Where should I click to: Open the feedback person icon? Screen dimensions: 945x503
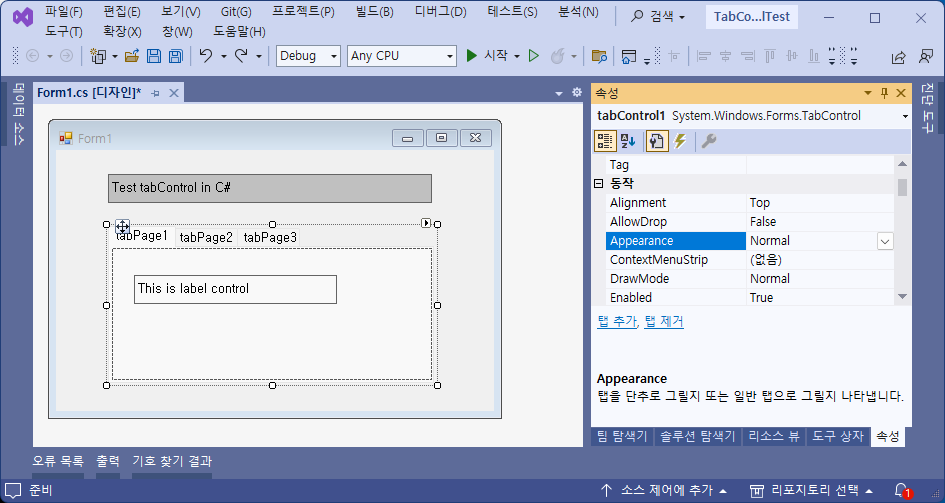click(926, 56)
